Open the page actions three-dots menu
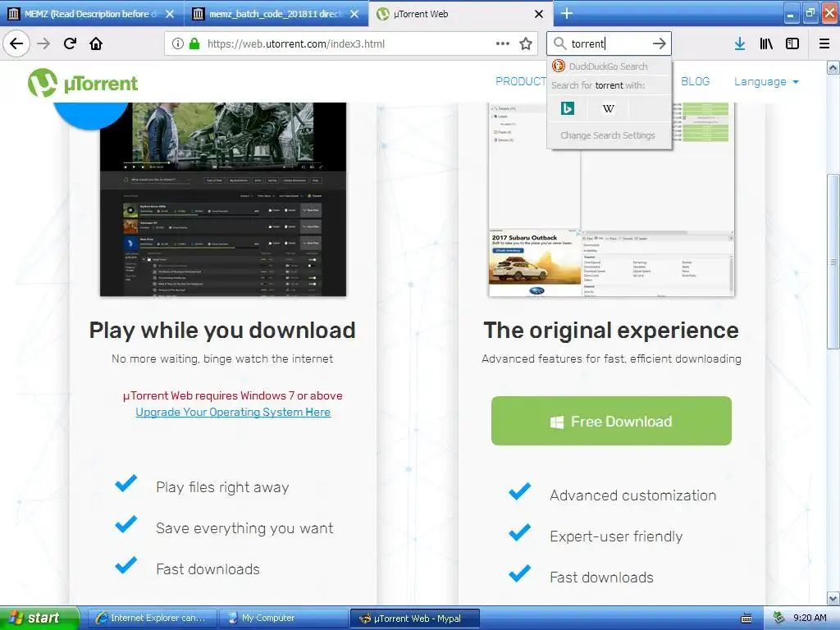The height and width of the screenshot is (630, 840). coord(503,43)
